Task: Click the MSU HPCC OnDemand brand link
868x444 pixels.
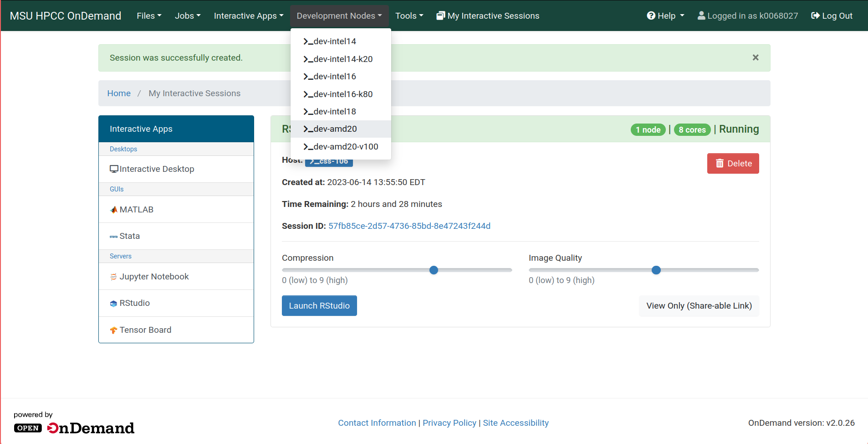Action: click(x=66, y=15)
